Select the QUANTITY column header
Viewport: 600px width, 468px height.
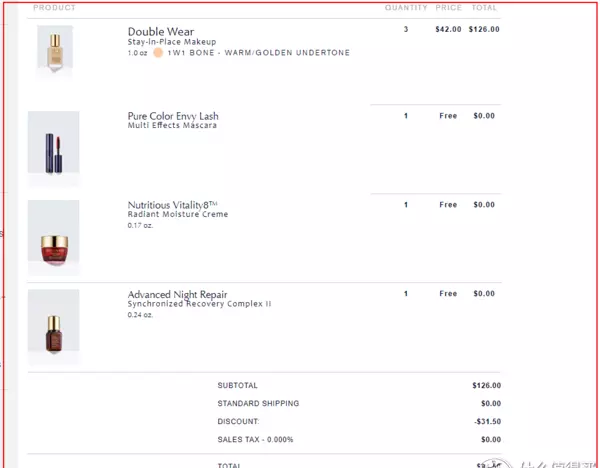406,8
